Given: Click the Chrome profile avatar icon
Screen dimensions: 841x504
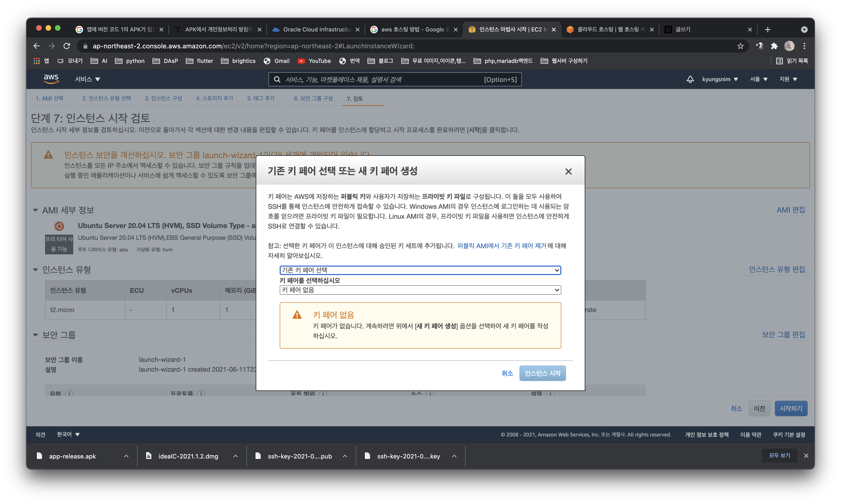Looking at the screenshot, I should tap(789, 46).
